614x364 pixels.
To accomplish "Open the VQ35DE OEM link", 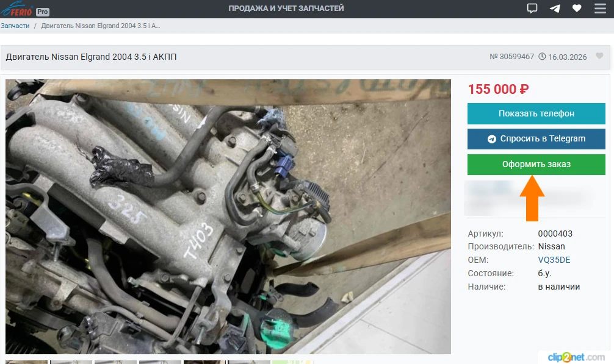I will click(554, 260).
